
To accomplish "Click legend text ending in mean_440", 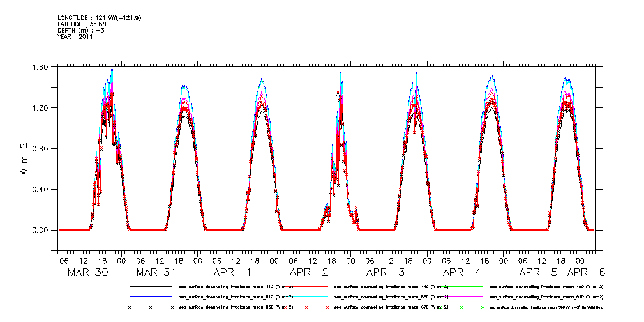I will click(391, 286).
